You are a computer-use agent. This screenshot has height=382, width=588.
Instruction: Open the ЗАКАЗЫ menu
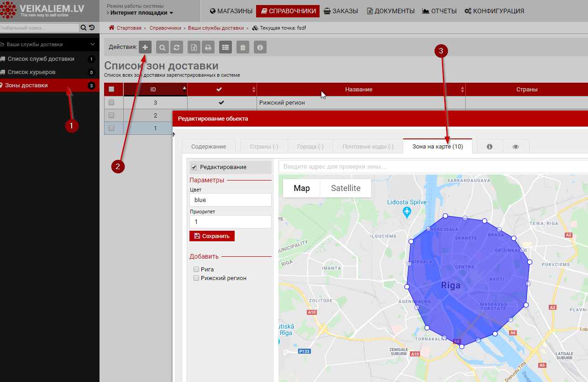coord(341,11)
